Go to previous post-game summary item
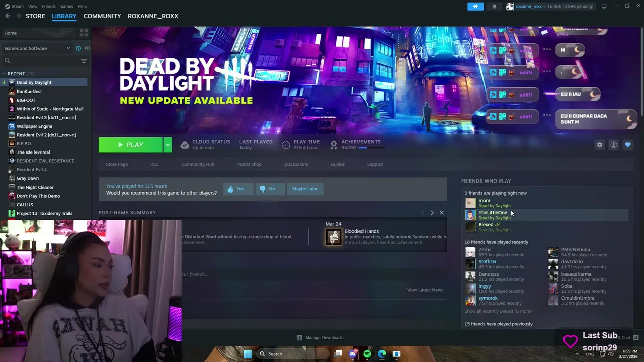This screenshot has height=362, width=644. [422, 213]
